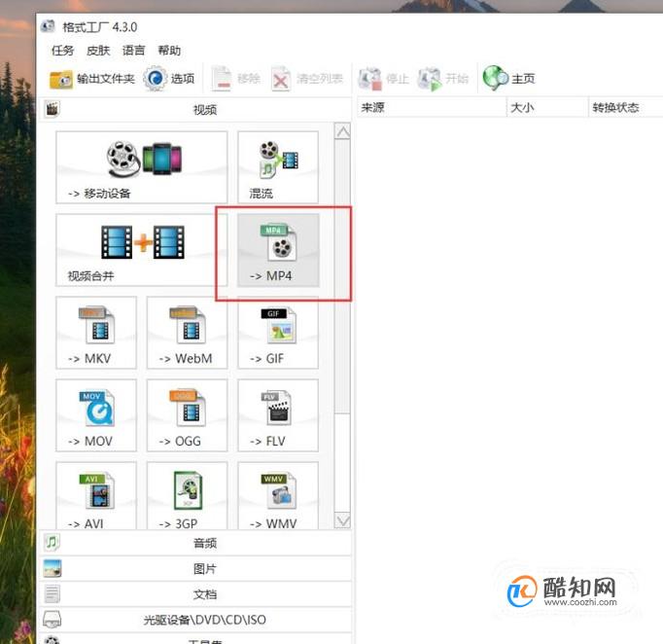This screenshot has width=663, height=644.
Task: Click the format list scrollbar thumb
Action: click(x=342, y=276)
